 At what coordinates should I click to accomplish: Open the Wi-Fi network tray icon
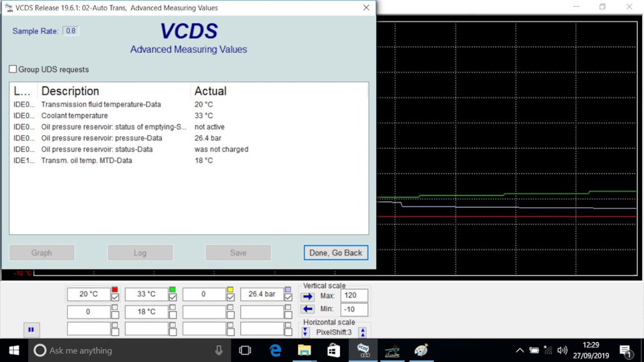(548, 351)
